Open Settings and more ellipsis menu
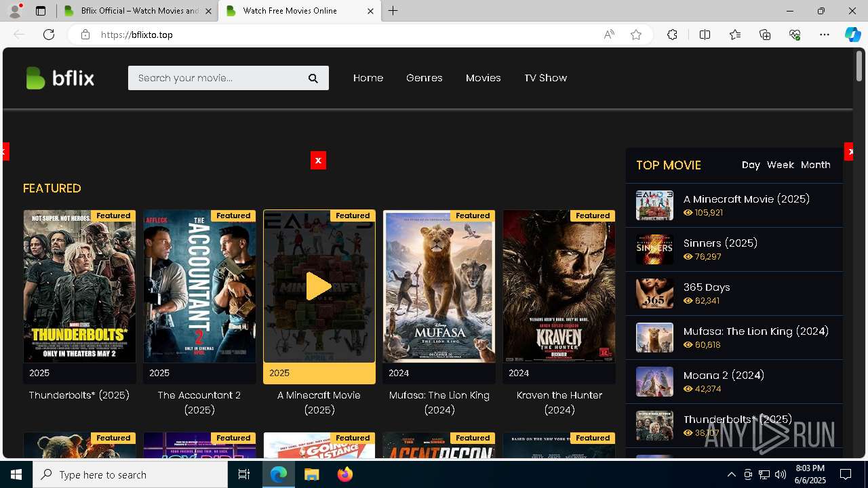 825,35
